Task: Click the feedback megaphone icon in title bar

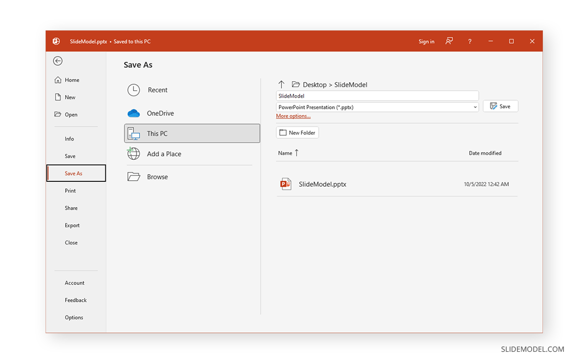Action: pos(449,41)
